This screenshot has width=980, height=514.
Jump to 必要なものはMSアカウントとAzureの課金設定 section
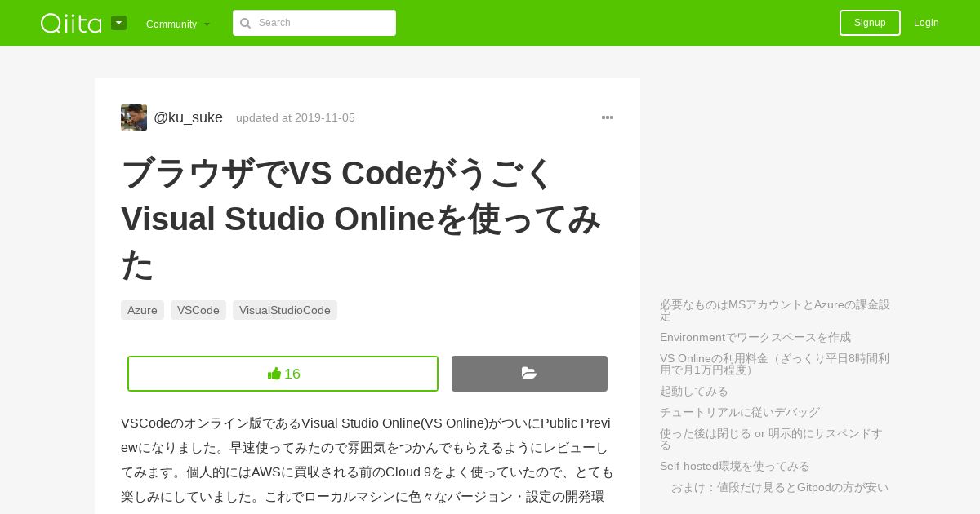[x=775, y=310]
